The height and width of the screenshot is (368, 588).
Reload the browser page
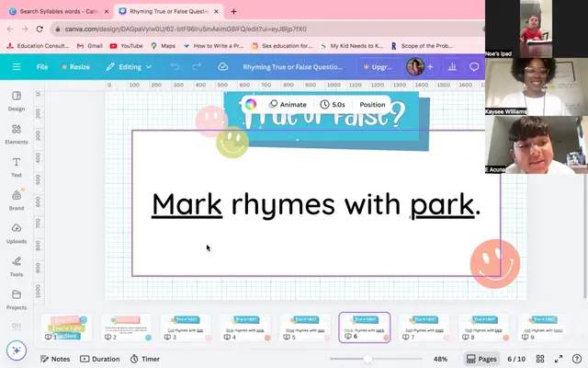(40, 29)
